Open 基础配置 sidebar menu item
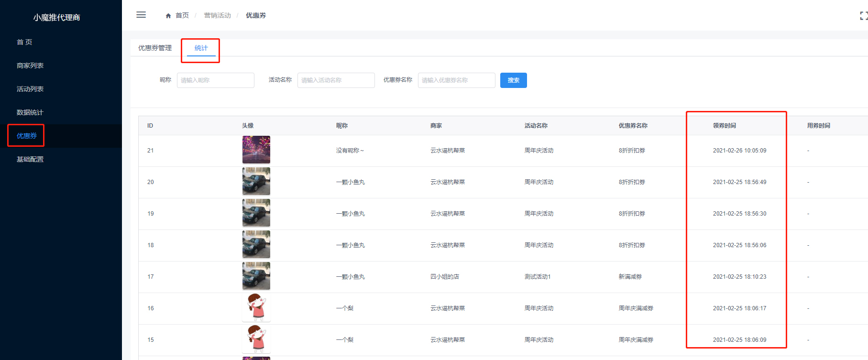This screenshot has height=360, width=868. pos(30,159)
